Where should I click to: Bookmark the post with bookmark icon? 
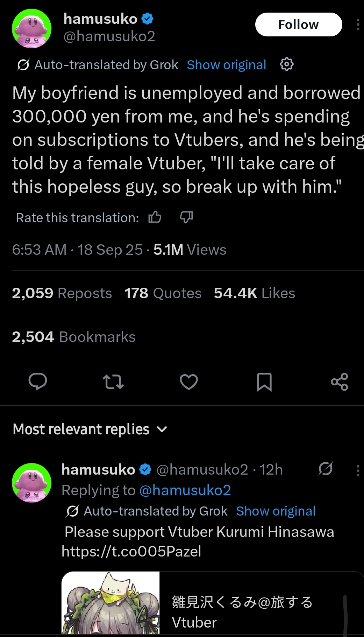[x=264, y=381]
